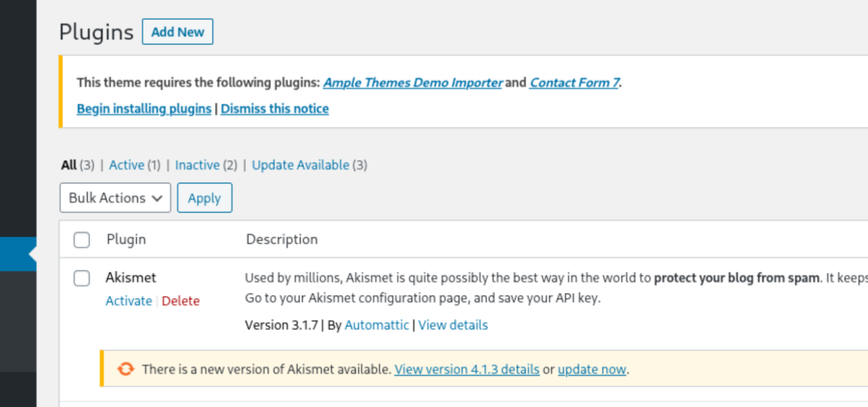Activate the Akismet plugin
The width and height of the screenshot is (868, 407).
pyautogui.click(x=128, y=301)
